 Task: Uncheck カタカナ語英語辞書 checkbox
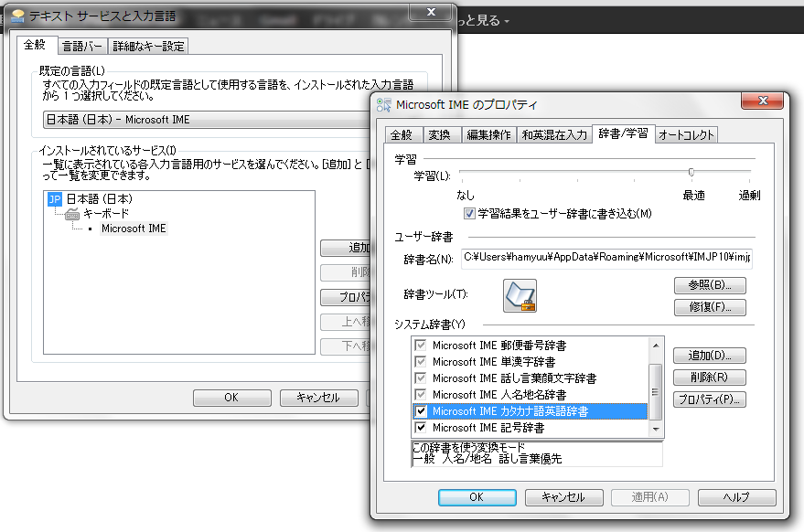point(421,411)
